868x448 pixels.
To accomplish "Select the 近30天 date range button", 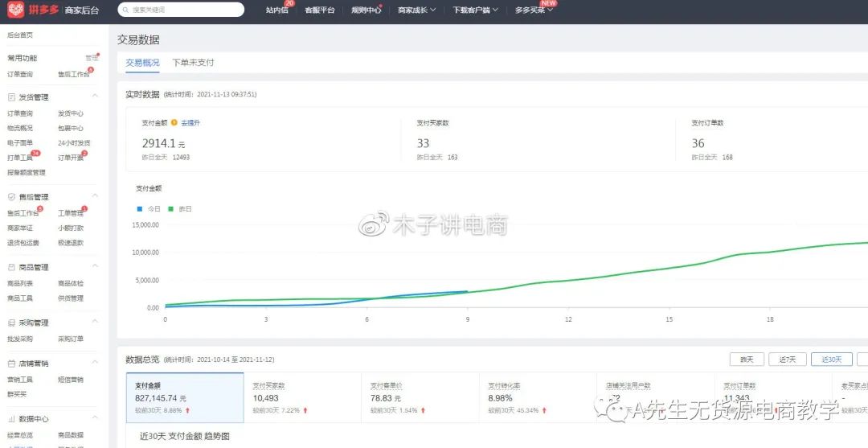I will pyautogui.click(x=832, y=360).
